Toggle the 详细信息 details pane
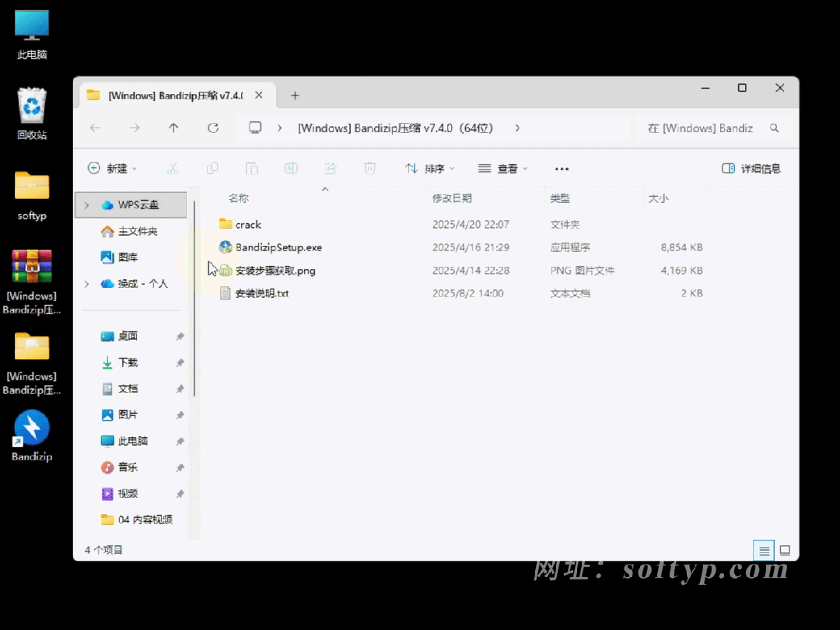The height and width of the screenshot is (630, 840). point(751,169)
